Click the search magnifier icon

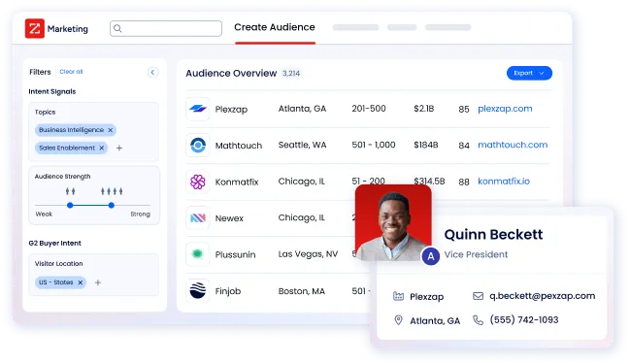coord(117,28)
